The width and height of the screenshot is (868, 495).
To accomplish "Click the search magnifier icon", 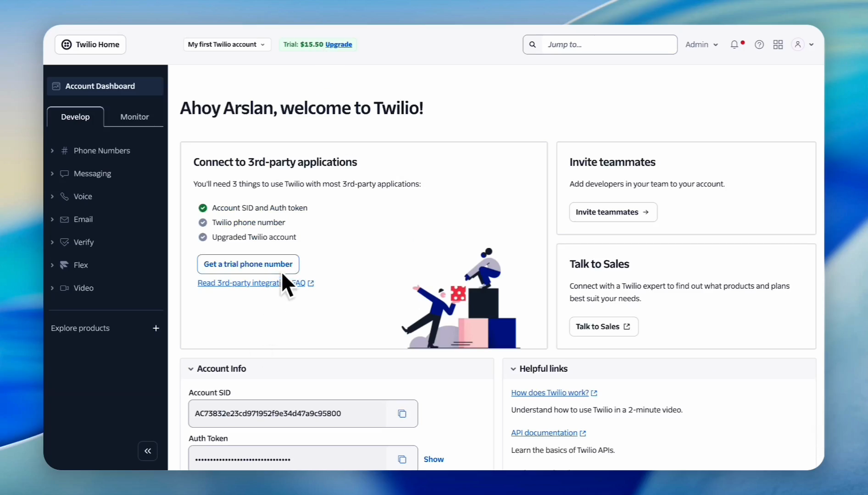I will click(x=533, y=44).
